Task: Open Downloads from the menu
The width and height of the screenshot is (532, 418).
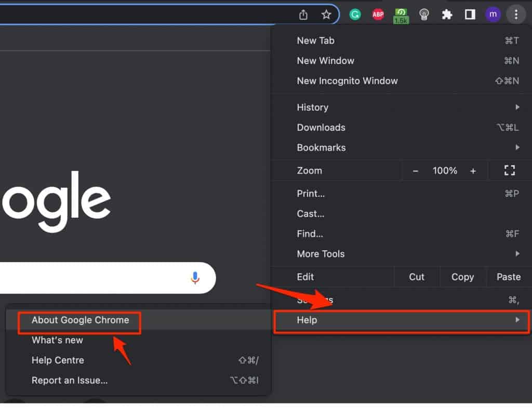Action: [402, 127]
